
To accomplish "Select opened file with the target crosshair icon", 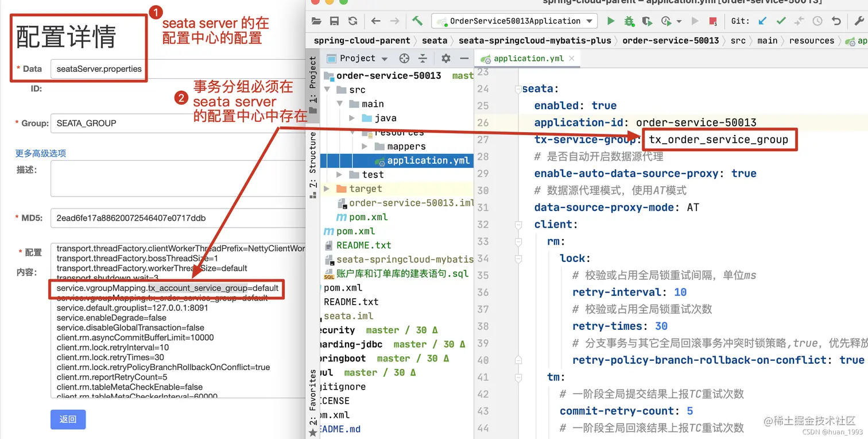I will pos(404,59).
